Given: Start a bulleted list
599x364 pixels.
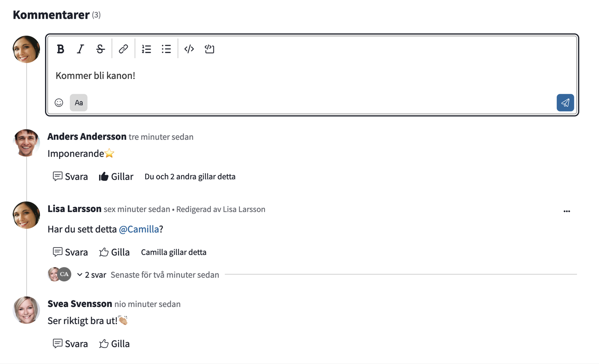Looking at the screenshot, I should [x=166, y=49].
